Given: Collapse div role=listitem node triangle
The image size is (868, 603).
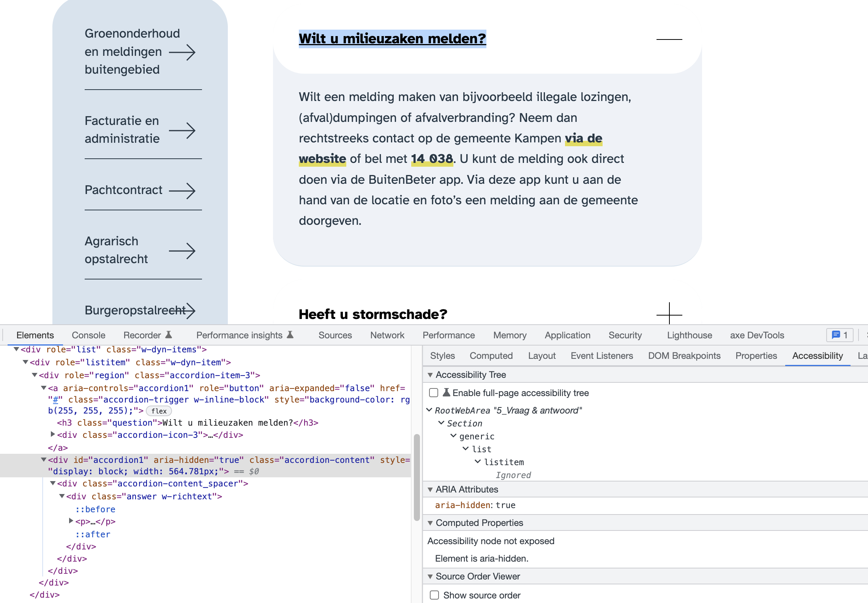Looking at the screenshot, I should 25,362.
